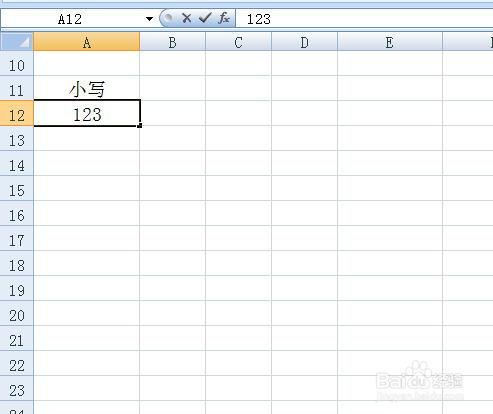Select cell A12 containing 123
The image size is (493, 414).
pos(87,113)
